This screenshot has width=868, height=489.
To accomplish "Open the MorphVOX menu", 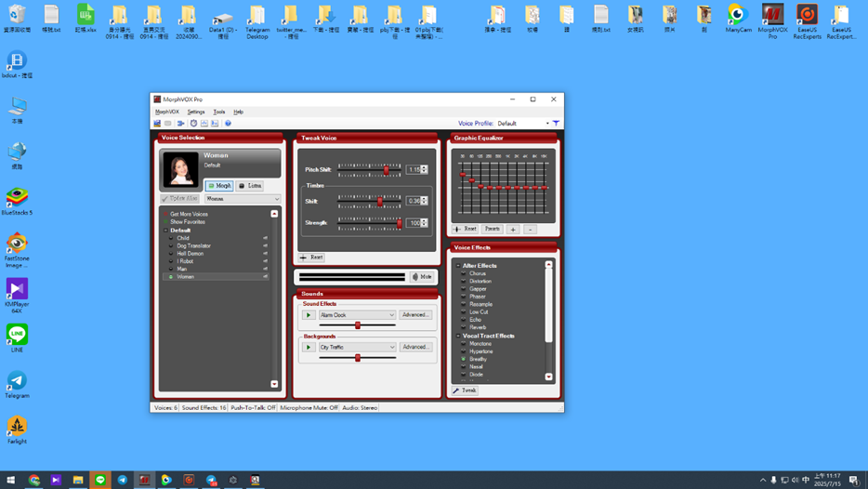I will click(x=166, y=112).
